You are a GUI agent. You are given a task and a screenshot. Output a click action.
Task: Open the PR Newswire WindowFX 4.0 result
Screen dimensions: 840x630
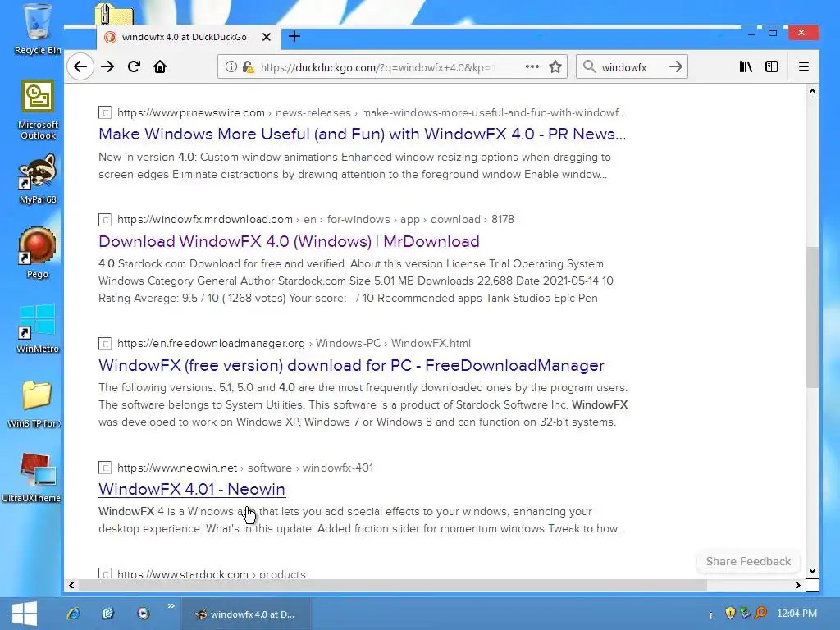(362, 134)
